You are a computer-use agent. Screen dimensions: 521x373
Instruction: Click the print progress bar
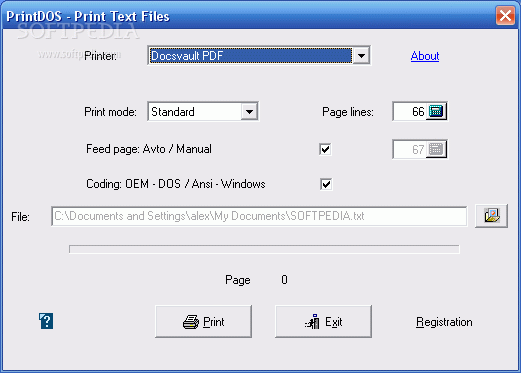264,249
